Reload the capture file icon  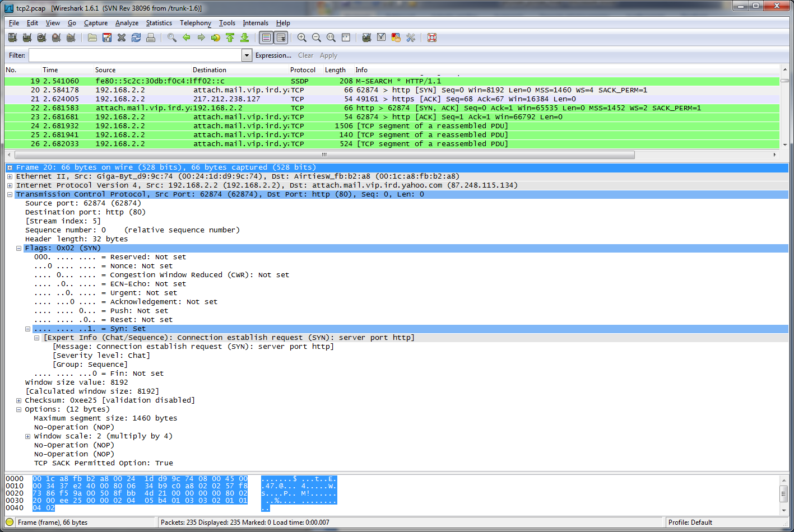coord(136,38)
